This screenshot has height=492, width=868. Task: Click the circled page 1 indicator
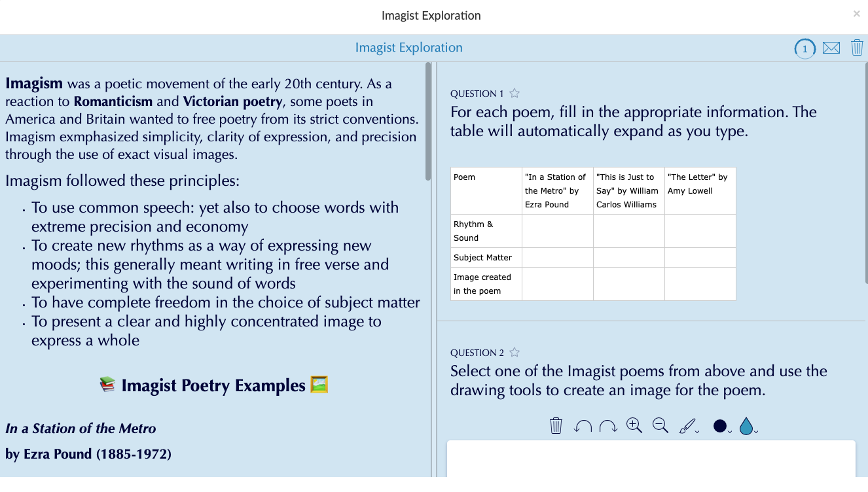tap(805, 48)
